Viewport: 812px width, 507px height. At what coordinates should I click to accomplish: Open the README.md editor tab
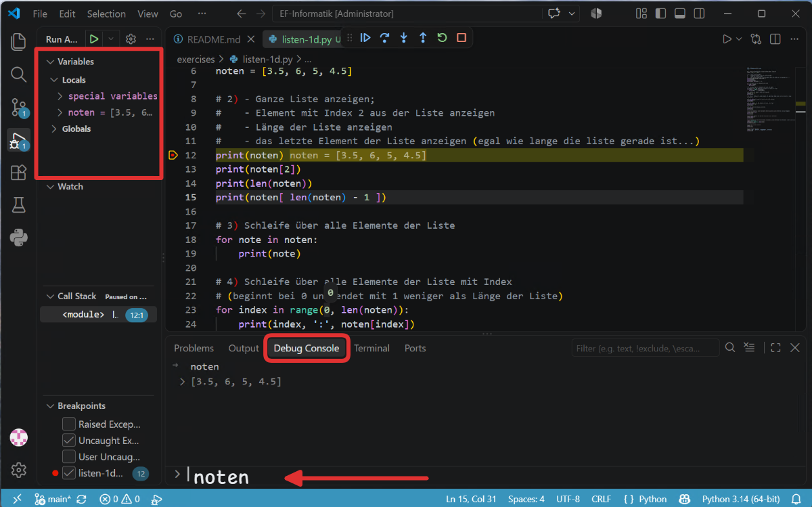pyautogui.click(x=214, y=39)
